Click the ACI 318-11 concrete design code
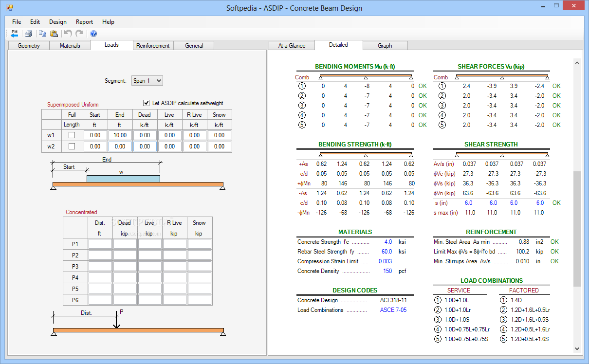Viewport: 589px width, 364px height. tap(393, 300)
